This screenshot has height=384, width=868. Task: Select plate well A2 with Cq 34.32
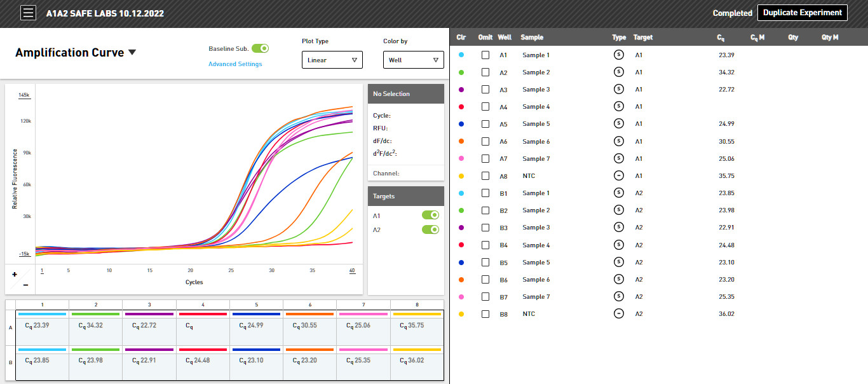pos(95,328)
